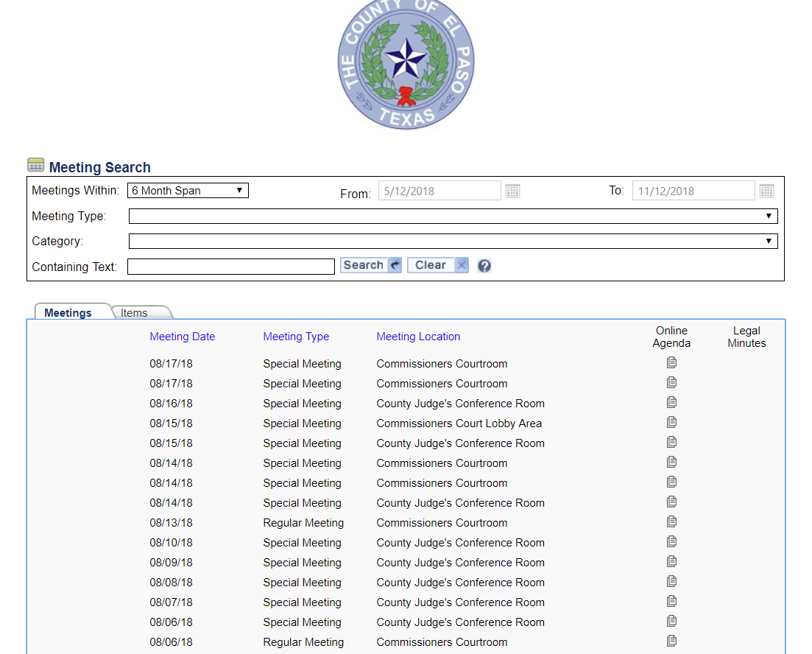Click the help question mark icon
The height and width of the screenshot is (654, 812).
[x=484, y=266]
